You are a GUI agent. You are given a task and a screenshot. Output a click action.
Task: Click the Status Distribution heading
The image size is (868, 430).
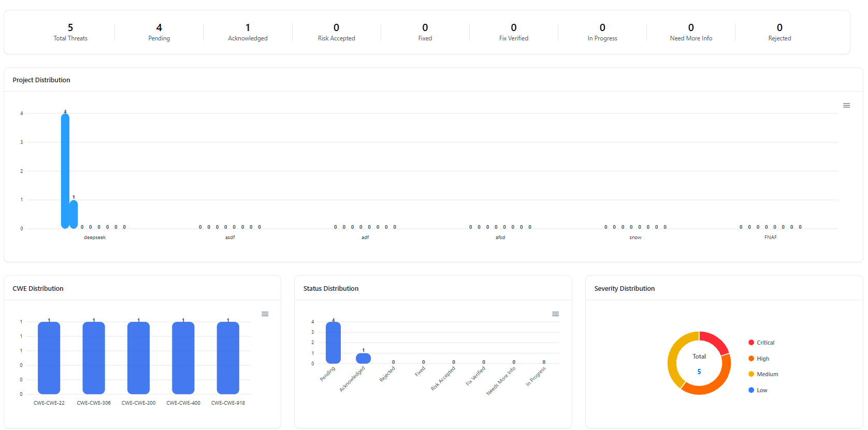pos(331,289)
